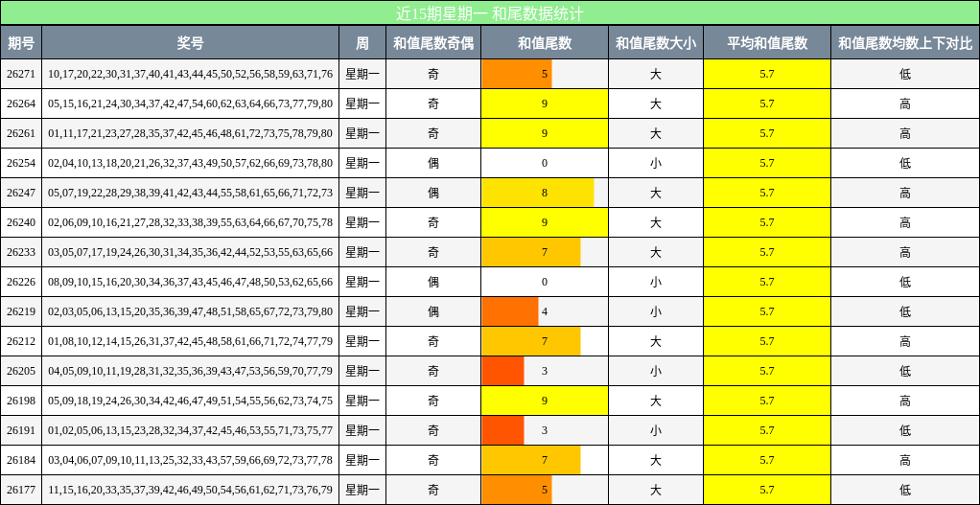Viewport: 980px width, 505px height.
Task: Click the 低 comparison cell in row 26226
Action: [905, 282]
